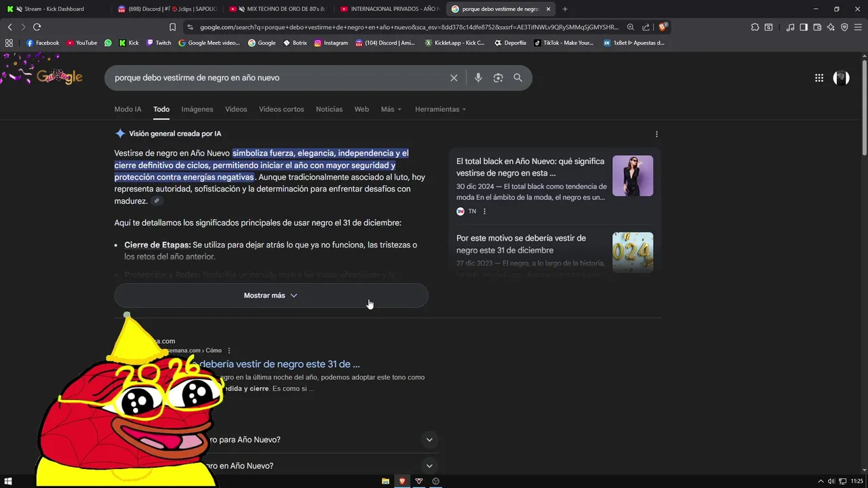The image size is (868, 488).
Task: Show hidden system tray icons
Action: pyautogui.click(x=821, y=481)
